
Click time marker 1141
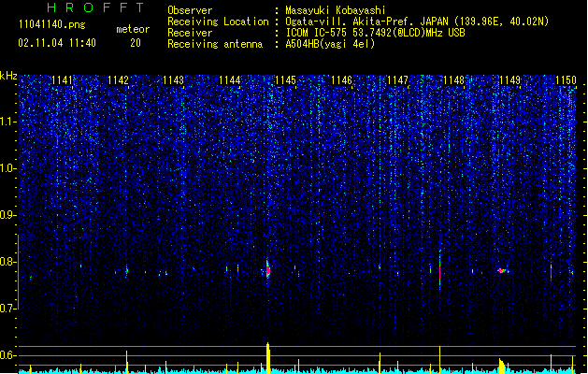coord(62,80)
